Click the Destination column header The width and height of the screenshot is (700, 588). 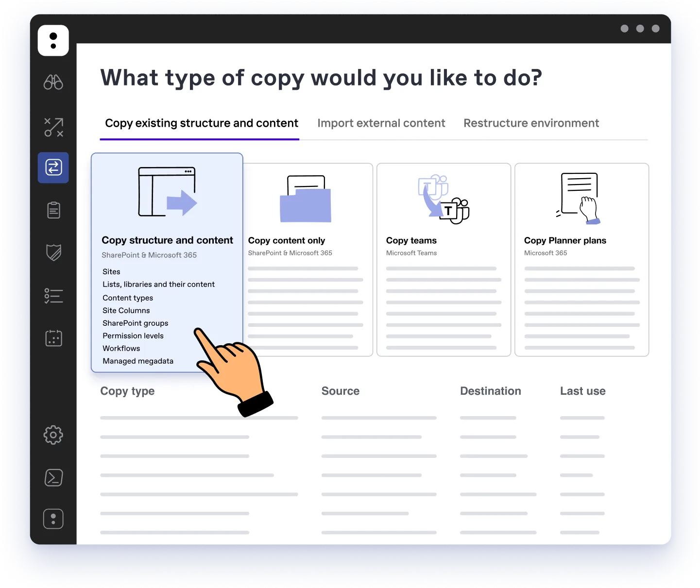[x=491, y=391]
